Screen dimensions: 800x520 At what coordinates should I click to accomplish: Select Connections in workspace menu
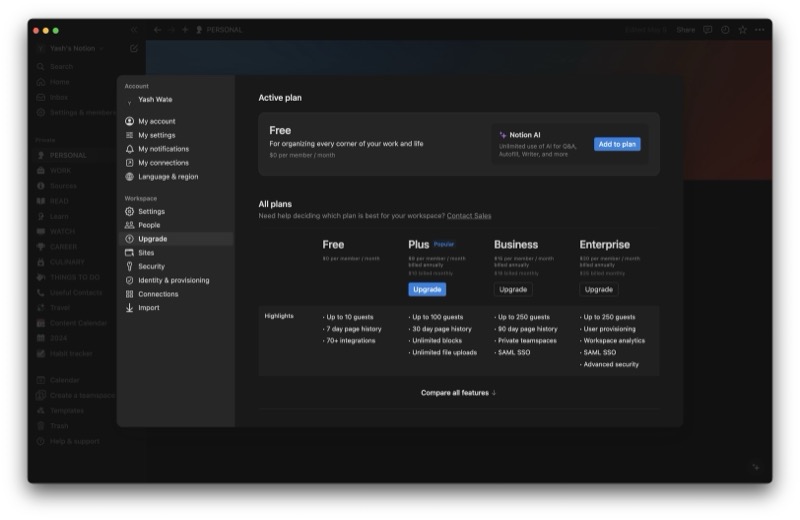(158, 294)
